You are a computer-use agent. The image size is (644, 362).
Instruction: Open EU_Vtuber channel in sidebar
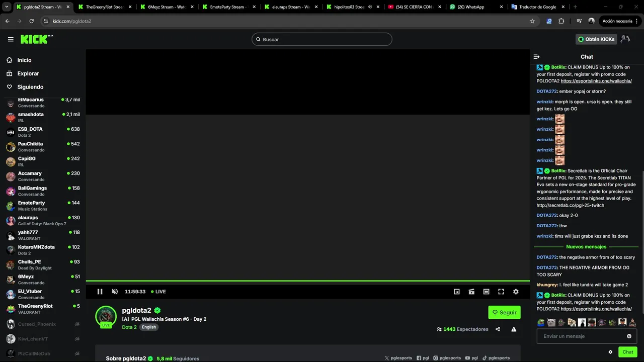(x=43, y=294)
